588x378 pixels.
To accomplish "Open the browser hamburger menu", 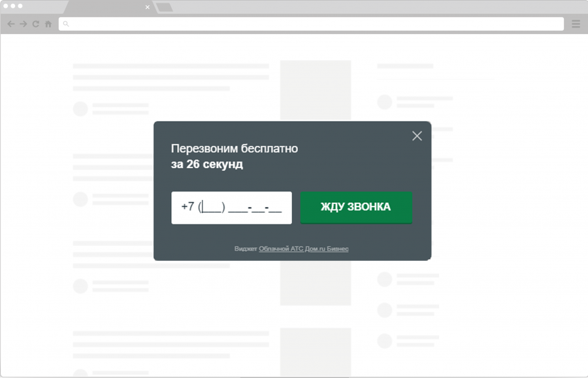I will point(576,24).
